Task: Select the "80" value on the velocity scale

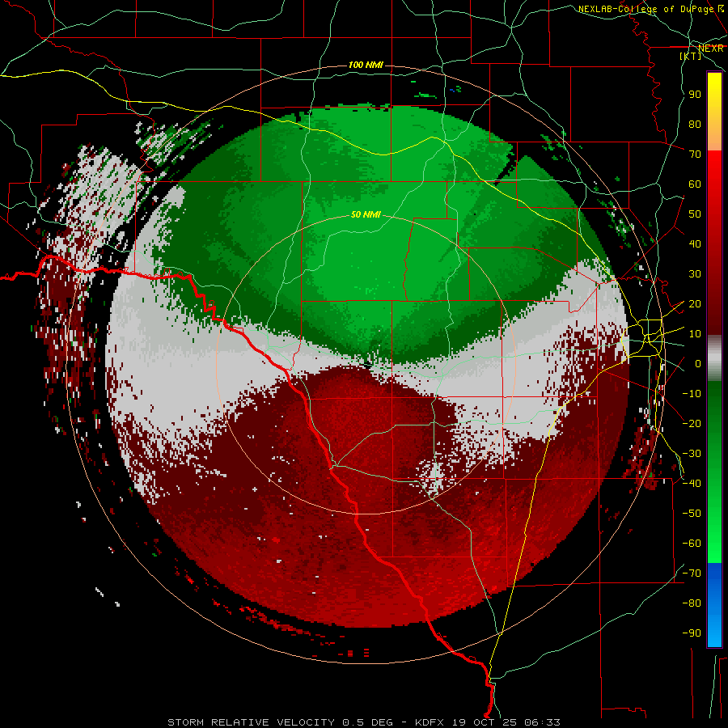Action: tap(695, 125)
